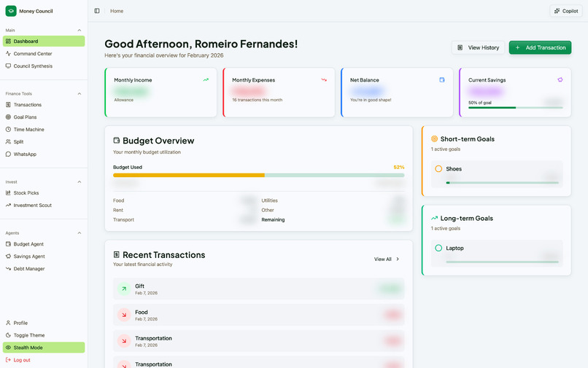588x368 pixels.
Task: Click Current Savings piggy bank icon
Action: 560,80
